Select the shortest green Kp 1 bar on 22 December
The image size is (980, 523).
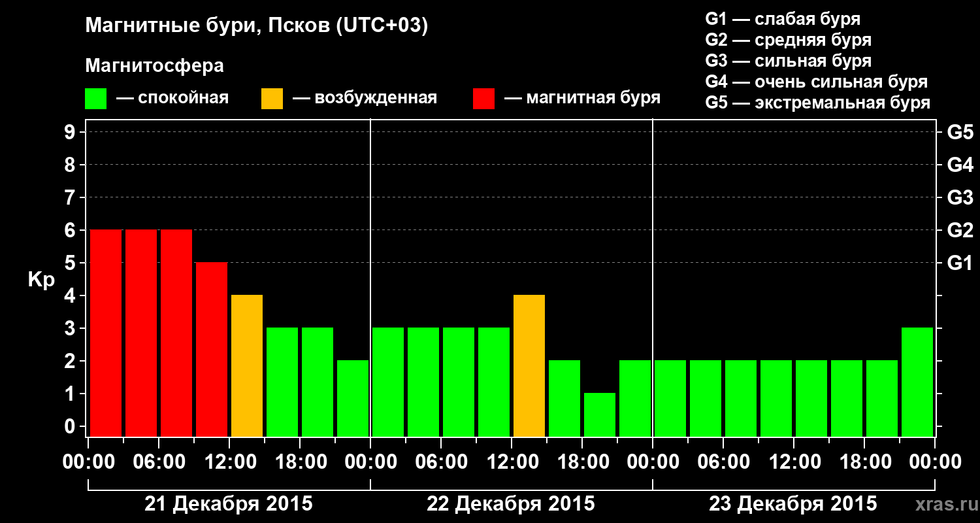coord(600,415)
